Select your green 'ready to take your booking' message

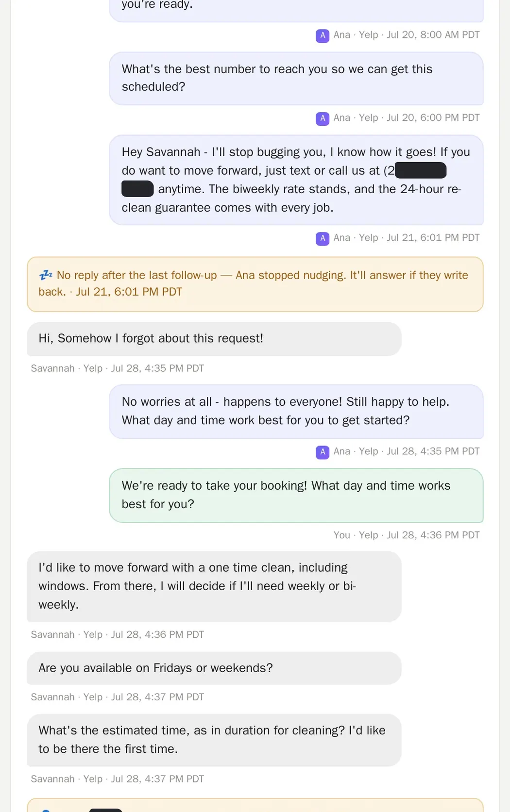(x=296, y=495)
